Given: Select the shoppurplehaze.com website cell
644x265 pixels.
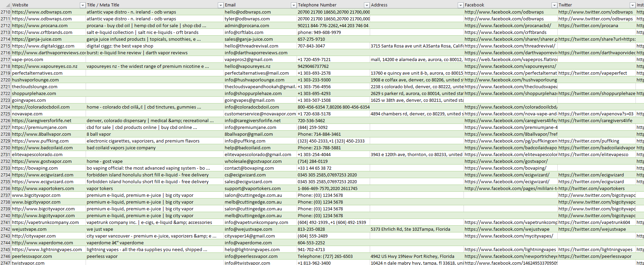Looking at the screenshot, I should pos(48,93).
